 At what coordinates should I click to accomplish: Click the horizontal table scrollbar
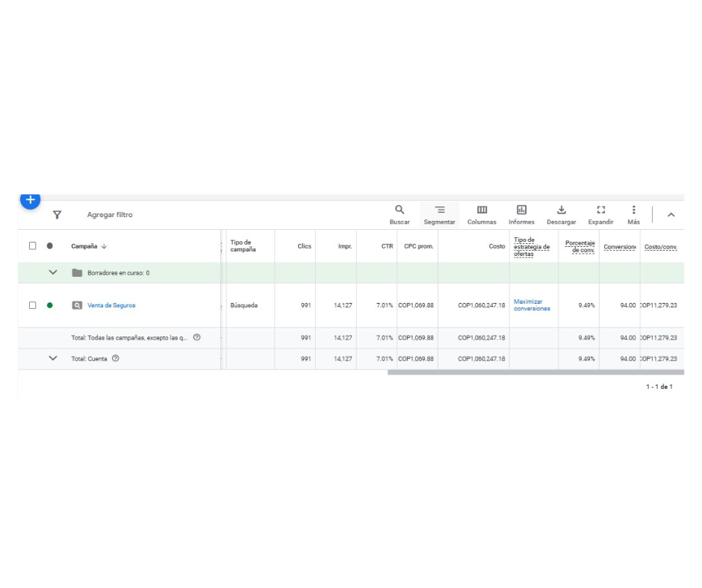click(x=535, y=372)
